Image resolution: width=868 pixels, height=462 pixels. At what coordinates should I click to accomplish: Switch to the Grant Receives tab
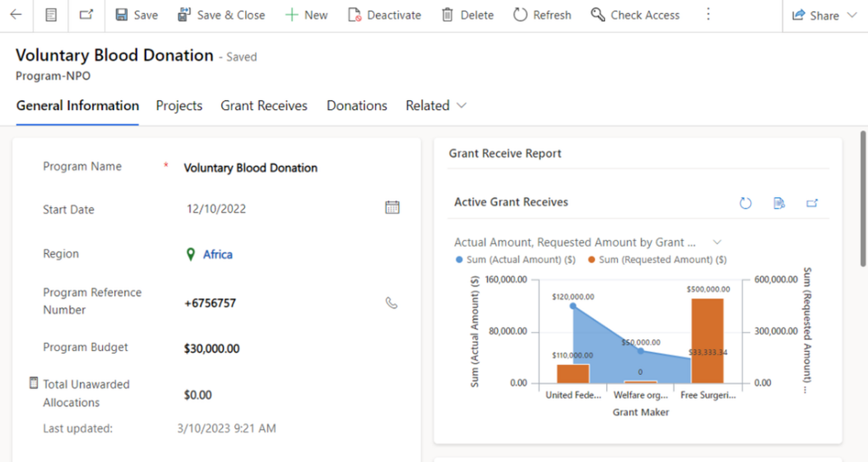(x=264, y=106)
